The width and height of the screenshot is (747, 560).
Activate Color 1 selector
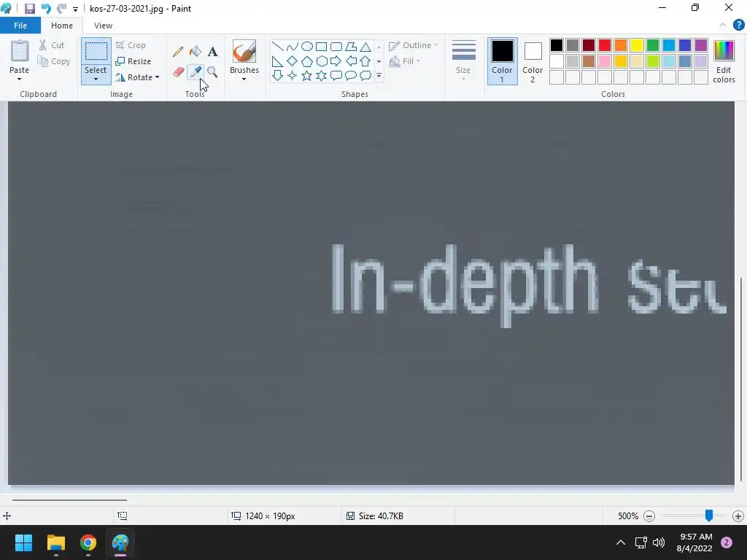[502, 61]
